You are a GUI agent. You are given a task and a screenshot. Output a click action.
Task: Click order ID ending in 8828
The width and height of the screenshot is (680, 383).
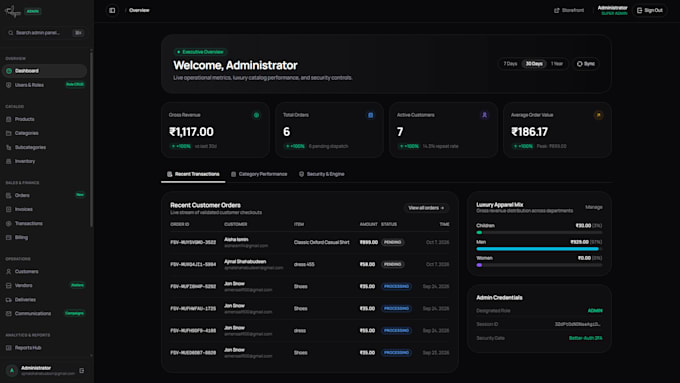point(193,353)
